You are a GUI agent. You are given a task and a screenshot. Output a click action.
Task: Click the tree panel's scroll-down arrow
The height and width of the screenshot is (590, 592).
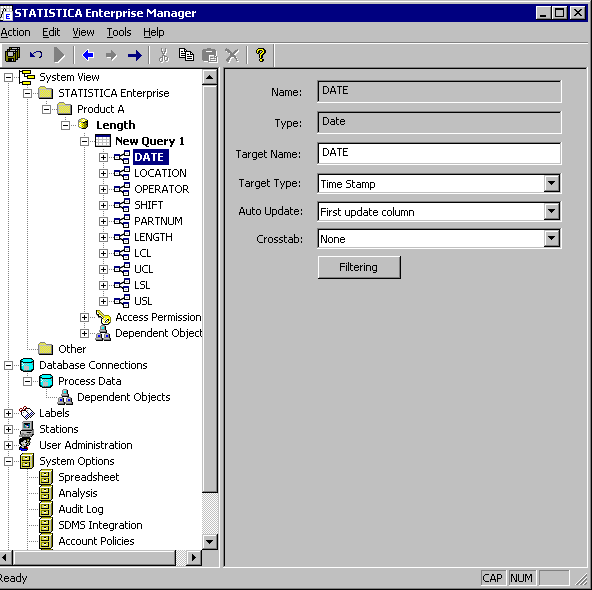click(209, 542)
